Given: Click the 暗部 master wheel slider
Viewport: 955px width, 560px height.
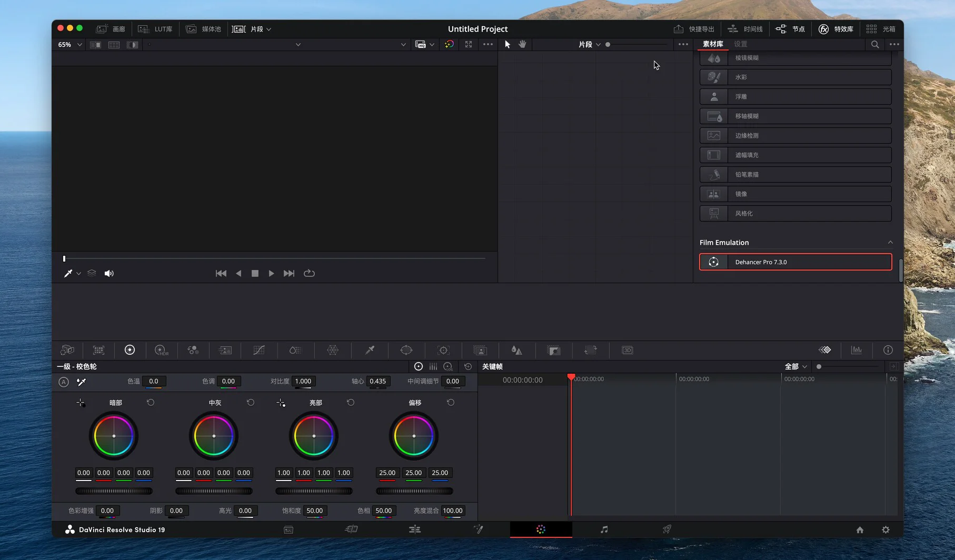Looking at the screenshot, I should coord(114,491).
